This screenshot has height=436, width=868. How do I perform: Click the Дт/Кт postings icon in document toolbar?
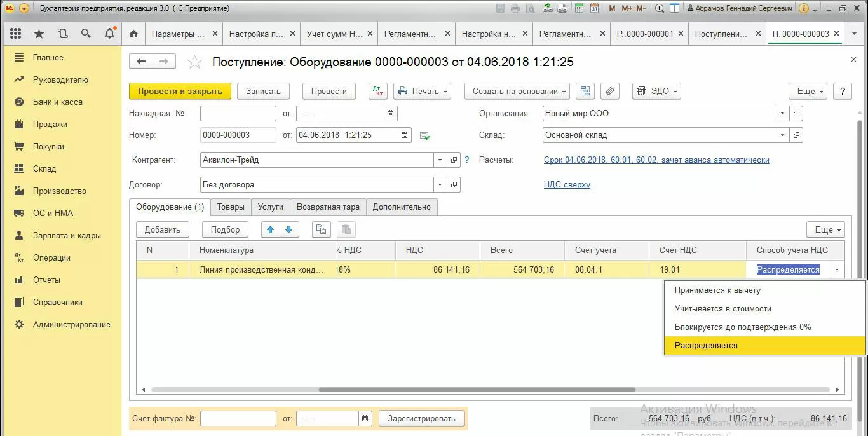pyautogui.click(x=377, y=91)
